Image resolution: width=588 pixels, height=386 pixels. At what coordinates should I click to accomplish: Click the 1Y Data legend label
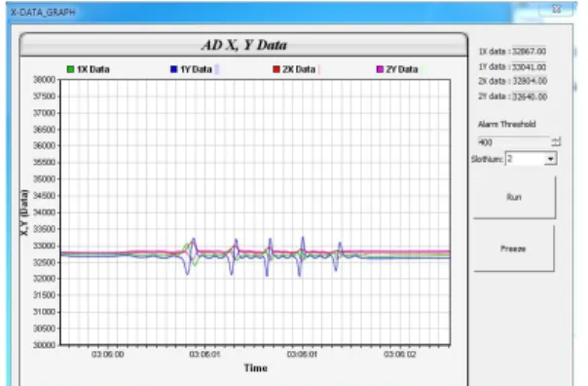(x=196, y=69)
